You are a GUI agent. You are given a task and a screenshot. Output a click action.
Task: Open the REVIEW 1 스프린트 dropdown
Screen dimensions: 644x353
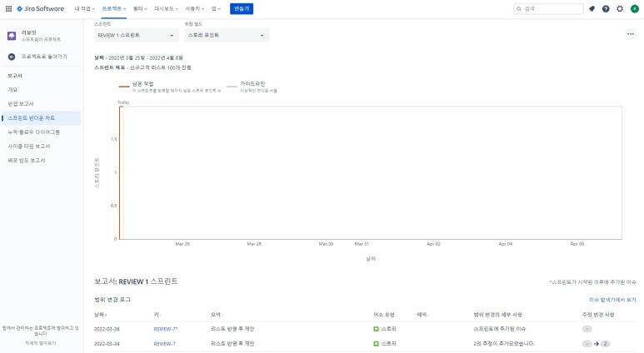tap(137, 36)
